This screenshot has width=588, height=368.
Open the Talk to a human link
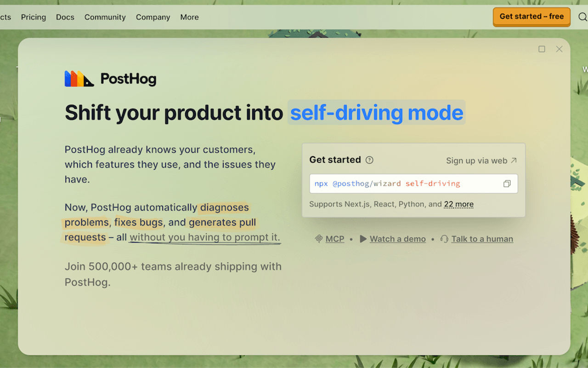coord(482,239)
